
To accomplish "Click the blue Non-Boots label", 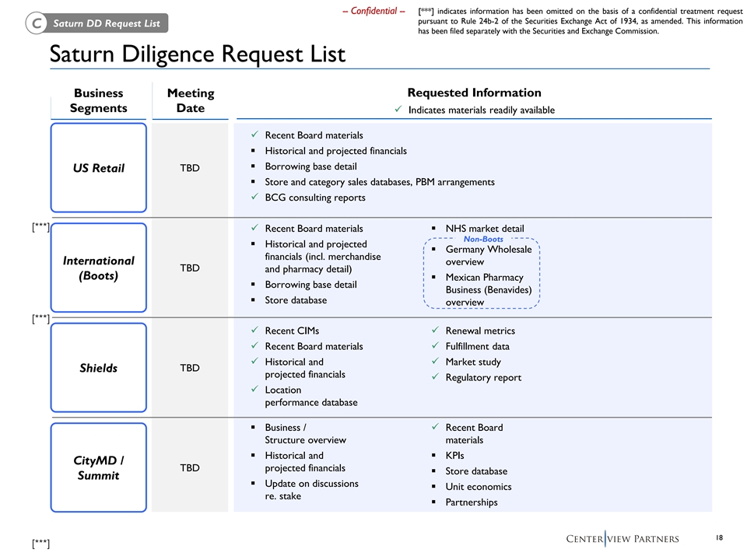I will [483, 239].
